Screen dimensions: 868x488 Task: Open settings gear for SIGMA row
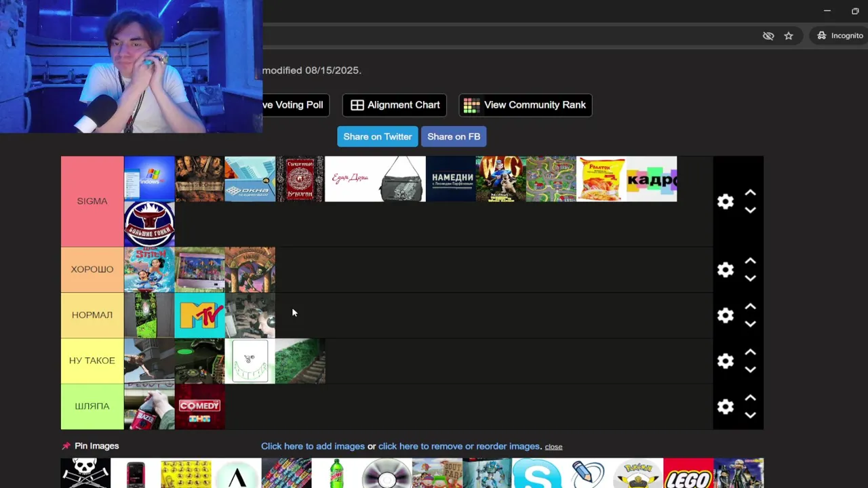[x=726, y=201]
